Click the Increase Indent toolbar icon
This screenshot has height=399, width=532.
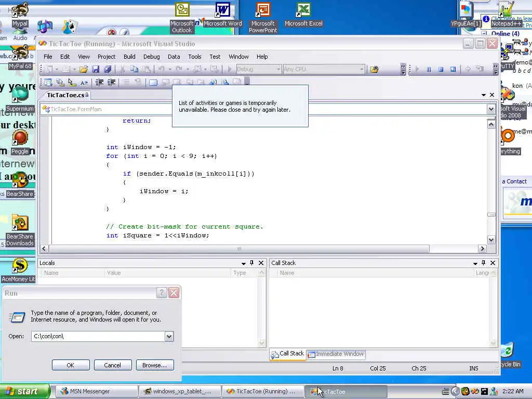click(111, 82)
